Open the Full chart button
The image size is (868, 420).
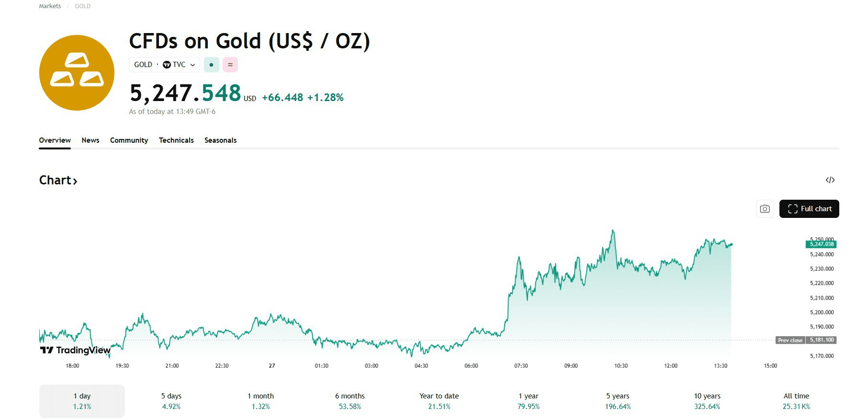tap(809, 209)
